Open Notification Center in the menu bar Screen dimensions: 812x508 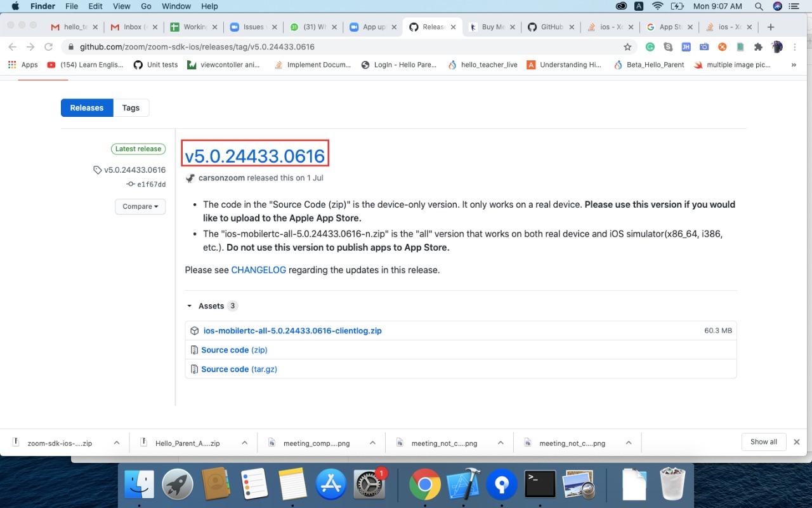tap(794, 6)
